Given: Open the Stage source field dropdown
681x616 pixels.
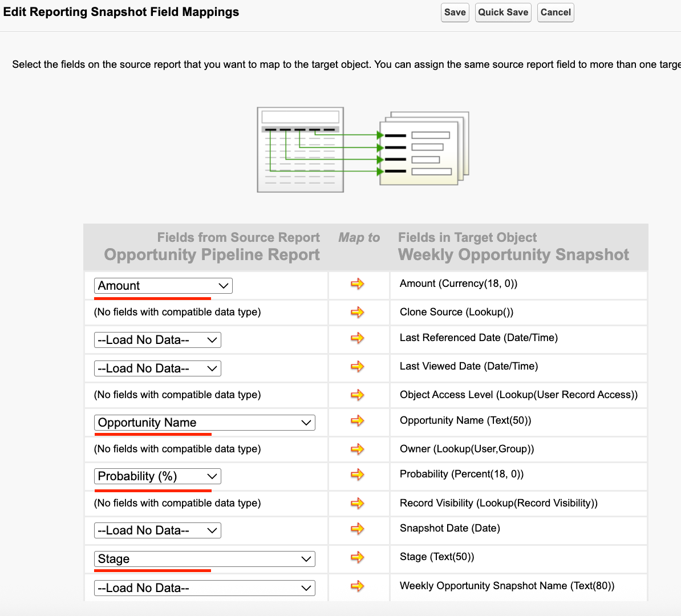Looking at the screenshot, I should click(204, 559).
